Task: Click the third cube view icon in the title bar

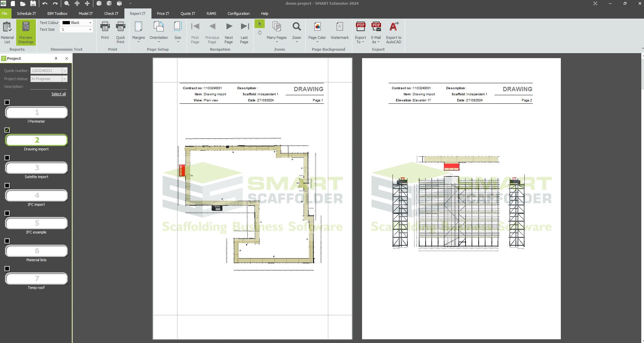Action: click(119, 3)
